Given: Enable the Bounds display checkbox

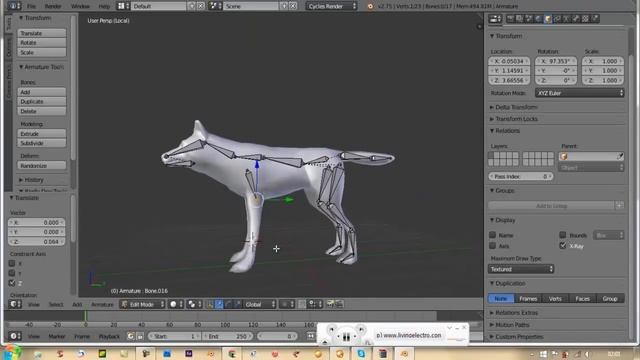Looking at the screenshot, I should pyautogui.click(x=562, y=235).
